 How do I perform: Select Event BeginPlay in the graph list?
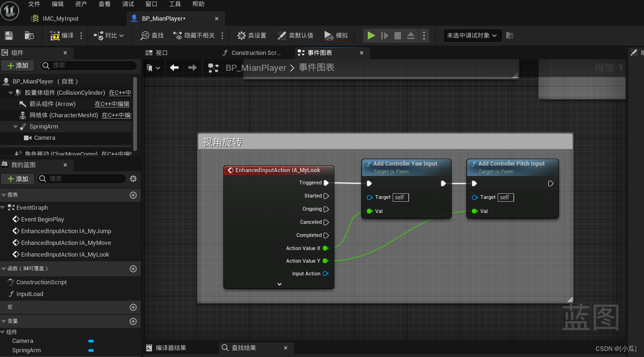point(43,220)
